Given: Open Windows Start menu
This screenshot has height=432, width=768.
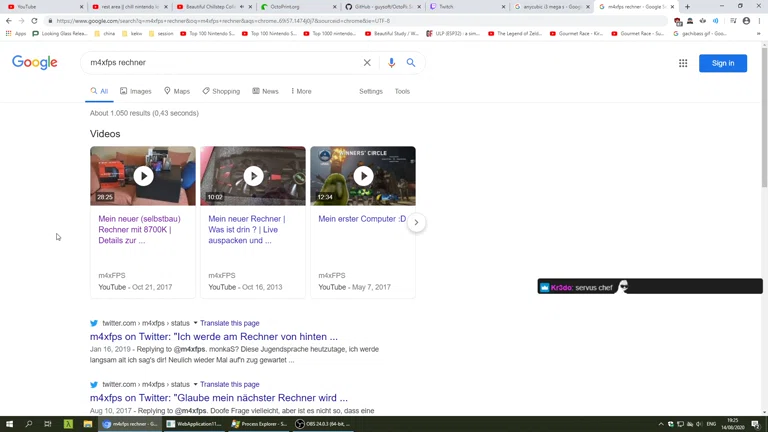Looking at the screenshot, I should [9, 424].
